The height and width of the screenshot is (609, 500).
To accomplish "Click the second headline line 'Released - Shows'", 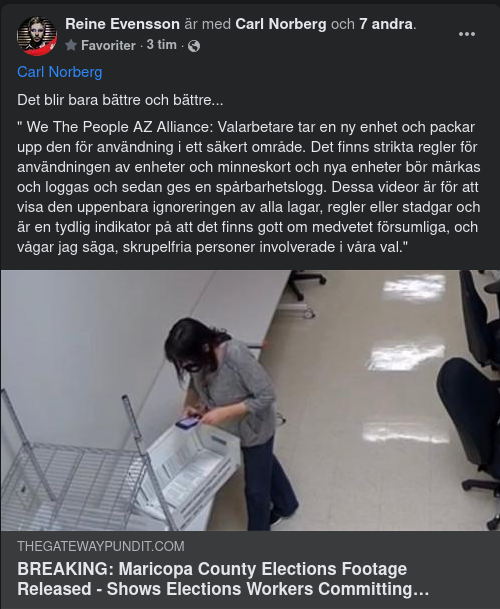I will click(x=91, y=589).
